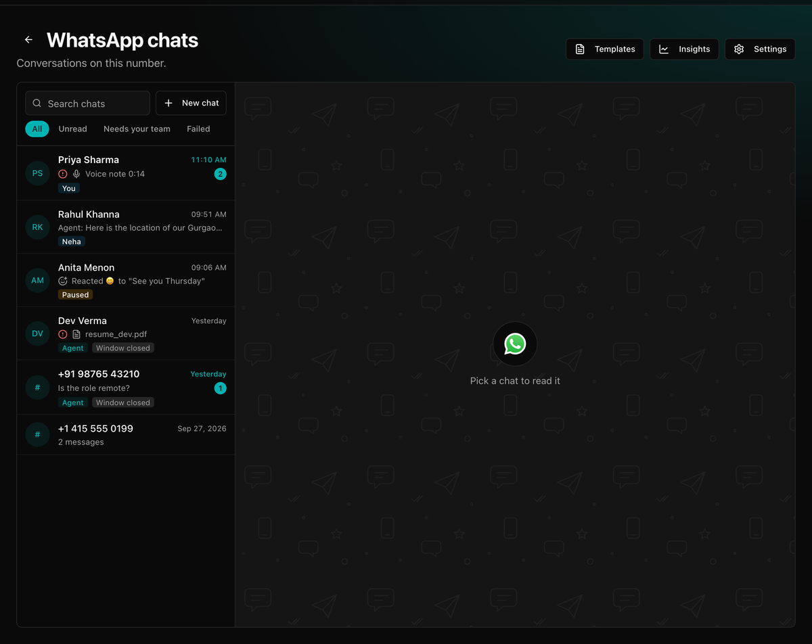Open Settings with the gear button

[x=760, y=49]
